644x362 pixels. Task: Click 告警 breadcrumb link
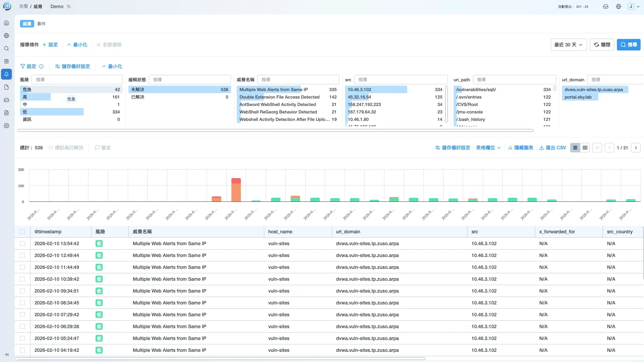[x=24, y=6]
